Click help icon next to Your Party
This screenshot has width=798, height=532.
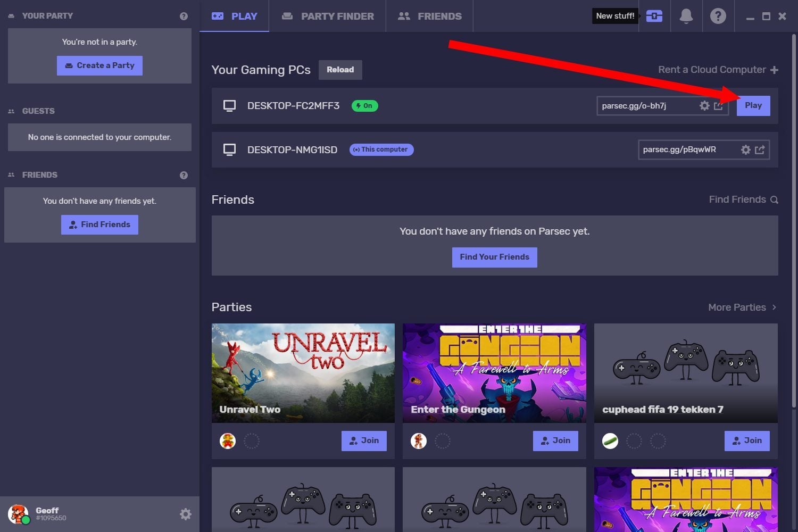[x=184, y=16]
